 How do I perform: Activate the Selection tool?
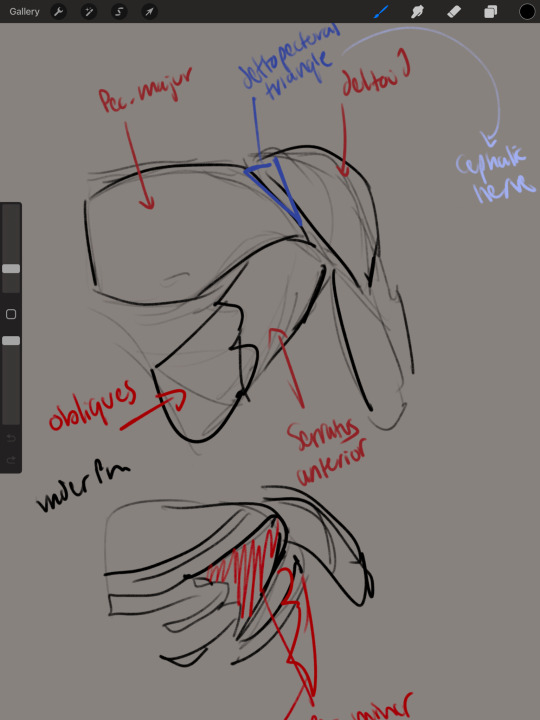point(119,11)
